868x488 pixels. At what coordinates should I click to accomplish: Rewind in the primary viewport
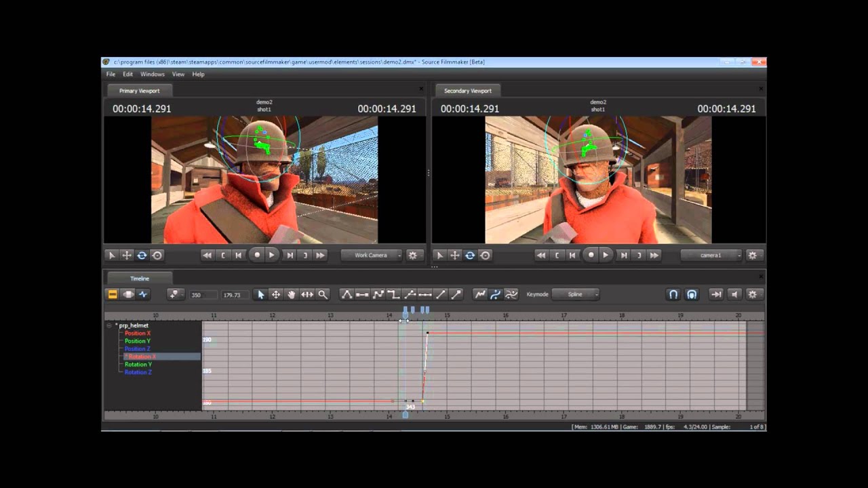pos(207,256)
